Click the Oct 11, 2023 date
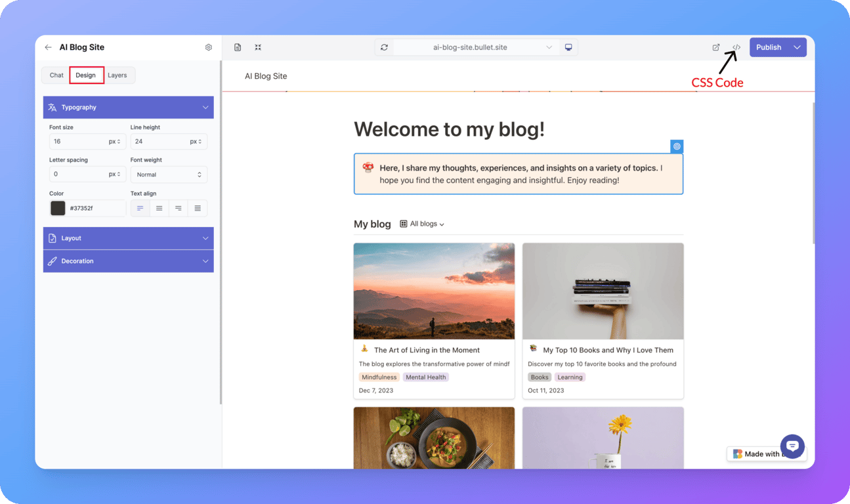 (546, 390)
